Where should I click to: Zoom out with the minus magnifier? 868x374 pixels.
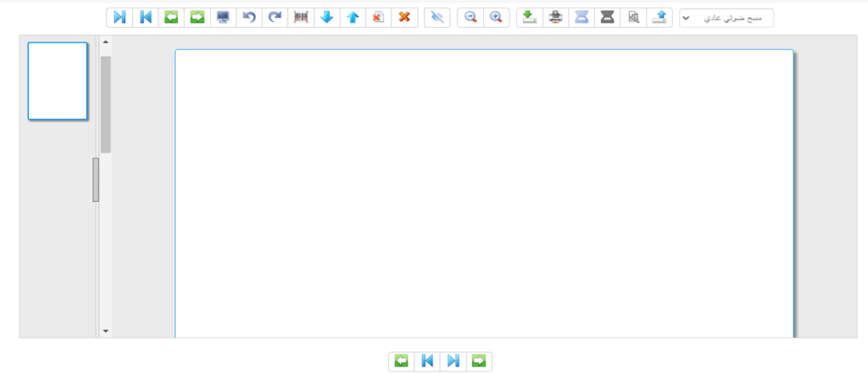470,17
